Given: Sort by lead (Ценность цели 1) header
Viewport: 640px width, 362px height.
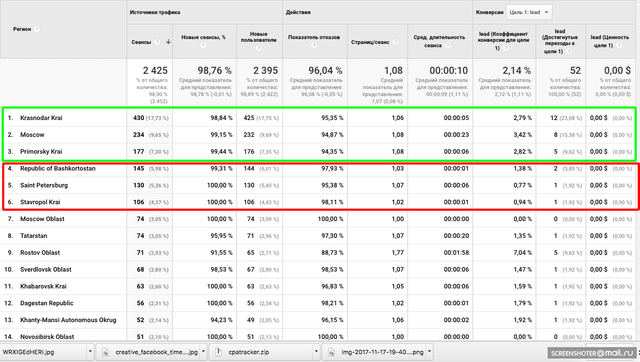Looking at the screenshot, I should 610,41.
